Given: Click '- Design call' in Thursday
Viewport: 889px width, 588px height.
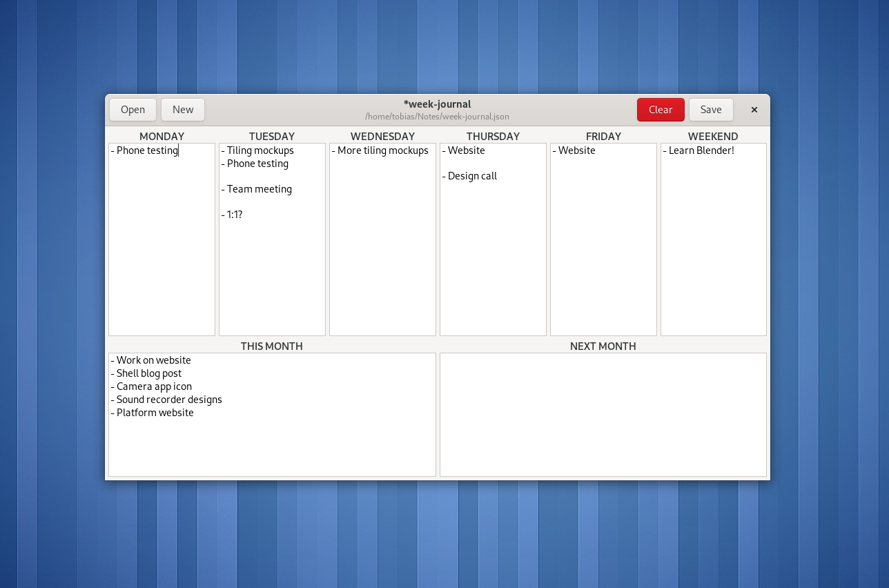Looking at the screenshot, I should tap(469, 176).
